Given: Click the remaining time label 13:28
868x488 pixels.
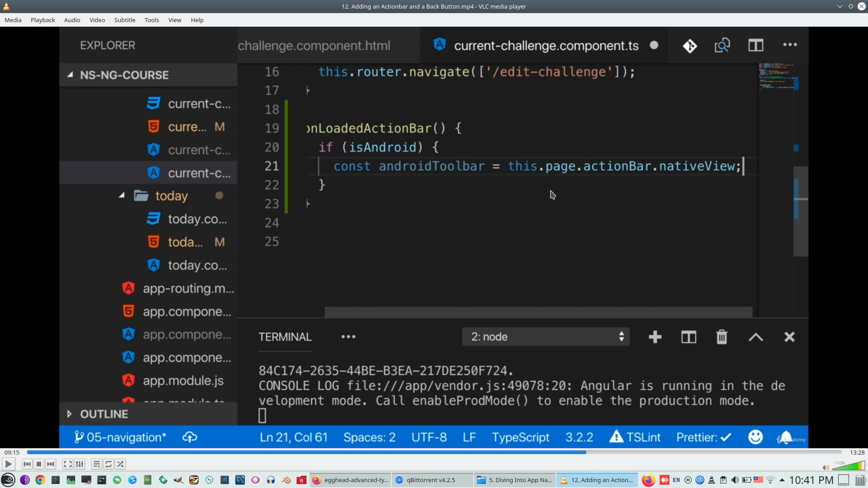Looking at the screenshot, I should click(857, 452).
